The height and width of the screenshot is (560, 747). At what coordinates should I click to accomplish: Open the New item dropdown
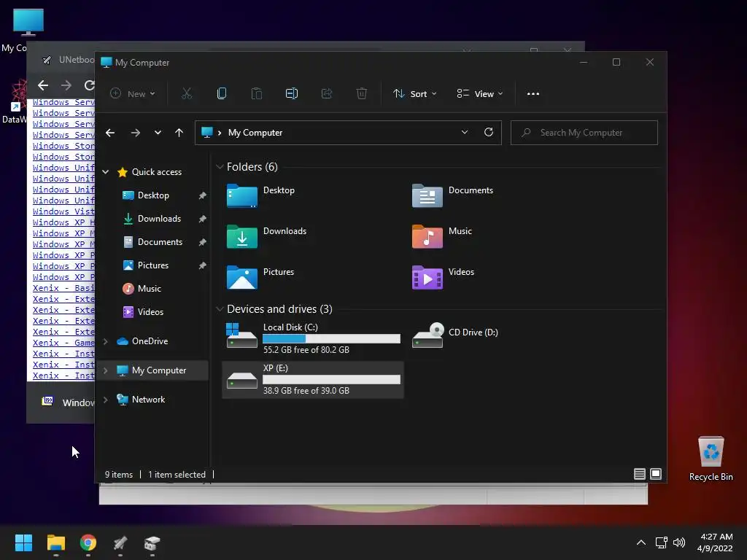[x=133, y=94]
